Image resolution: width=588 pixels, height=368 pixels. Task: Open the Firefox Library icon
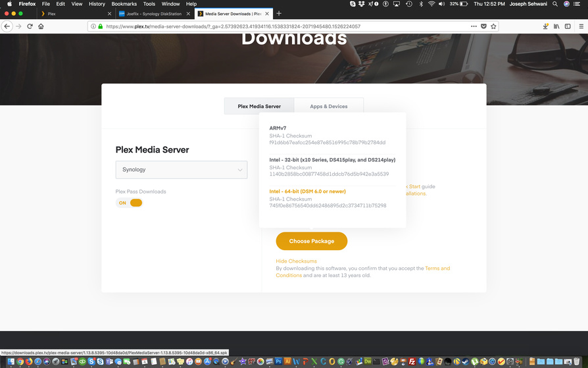point(556,26)
